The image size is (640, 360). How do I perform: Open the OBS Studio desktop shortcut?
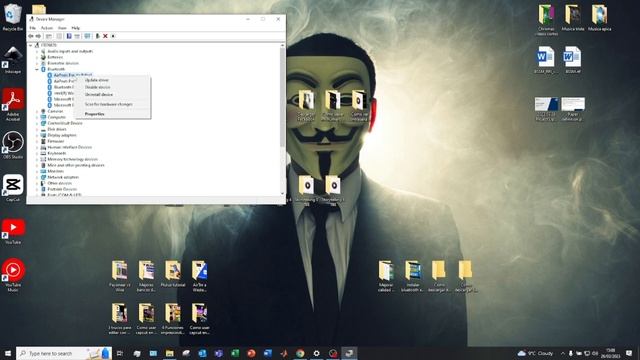[x=13, y=145]
